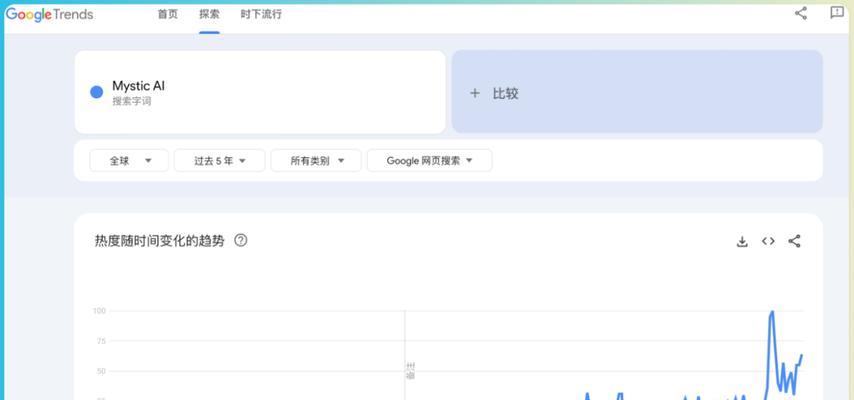Click the share icon in top header
854x400 pixels.
coord(801,13)
